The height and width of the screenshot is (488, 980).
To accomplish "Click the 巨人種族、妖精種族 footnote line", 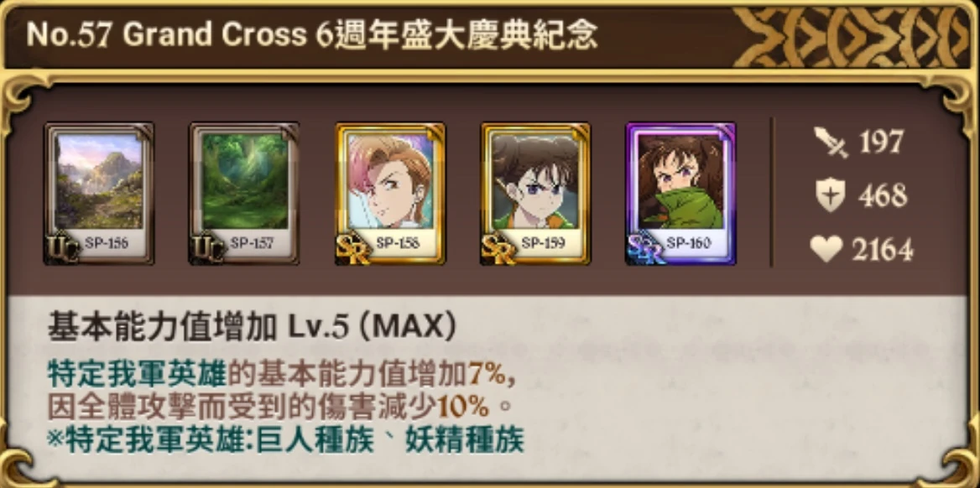I will pos(285,440).
